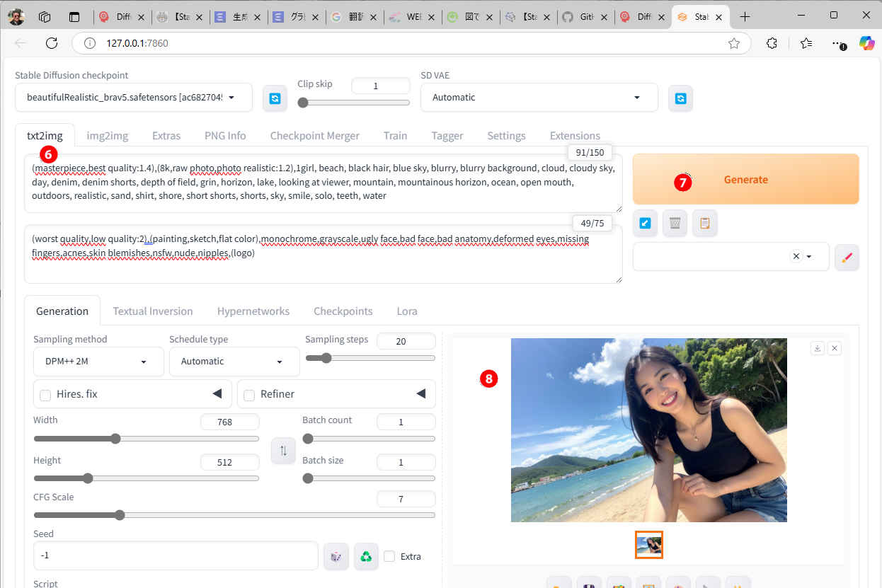Select the generated image thumbnail
The height and width of the screenshot is (588, 882).
(x=649, y=545)
